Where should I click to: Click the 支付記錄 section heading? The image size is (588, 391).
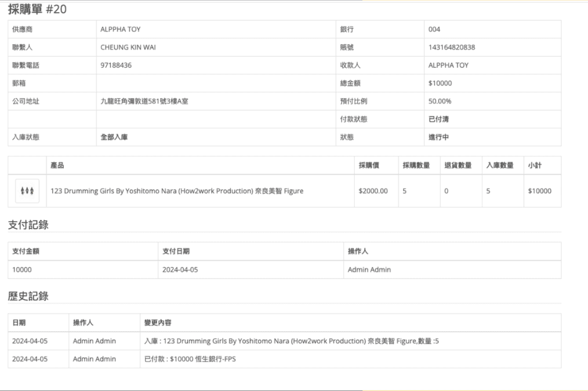coord(28,225)
